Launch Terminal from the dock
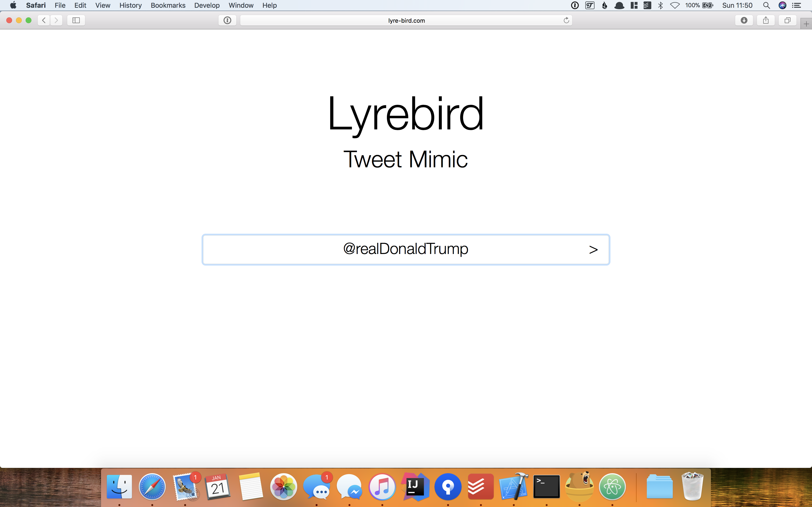This screenshot has width=812, height=507. (x=546, y=486)
